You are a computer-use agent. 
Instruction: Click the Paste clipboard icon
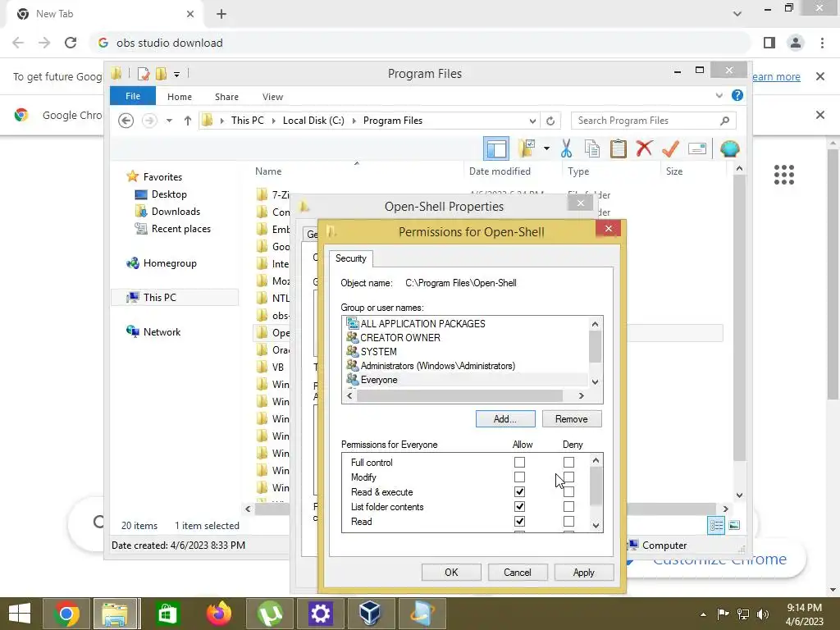[x=619, y=148]
